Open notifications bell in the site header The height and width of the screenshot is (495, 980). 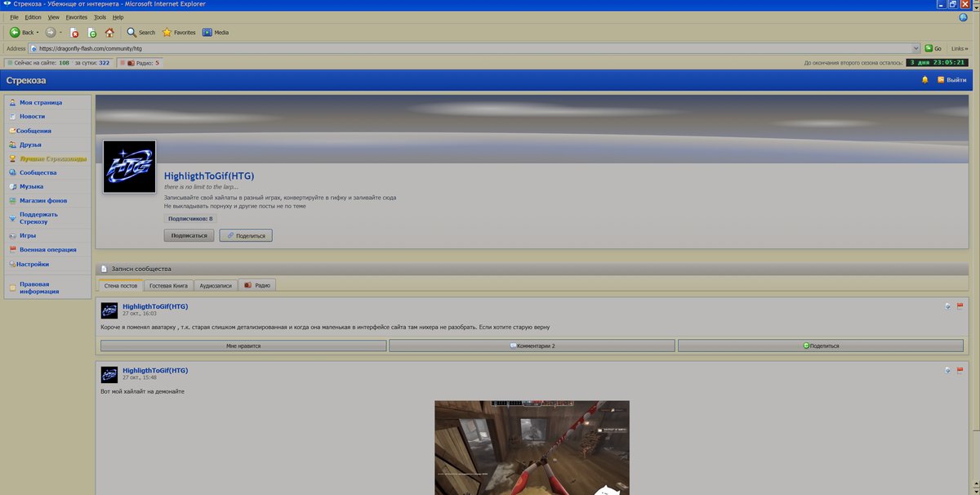[925, 80]
